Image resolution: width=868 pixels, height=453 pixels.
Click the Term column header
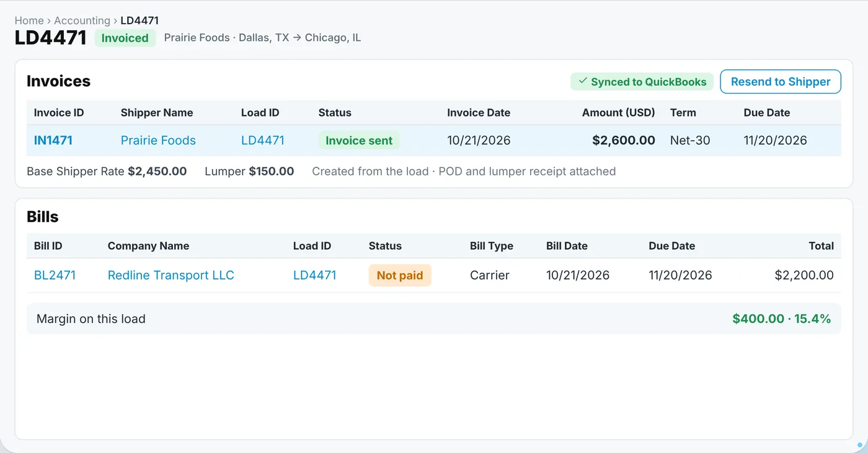point(683,113)
